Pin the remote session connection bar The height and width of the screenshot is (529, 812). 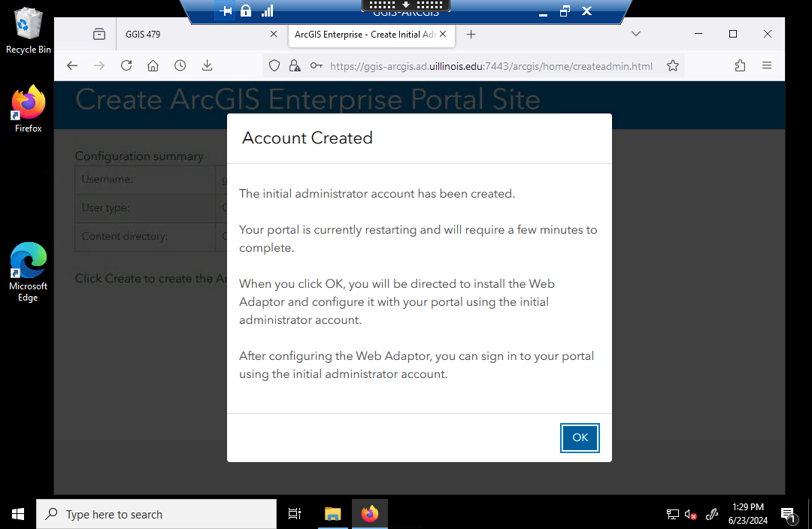225,11
